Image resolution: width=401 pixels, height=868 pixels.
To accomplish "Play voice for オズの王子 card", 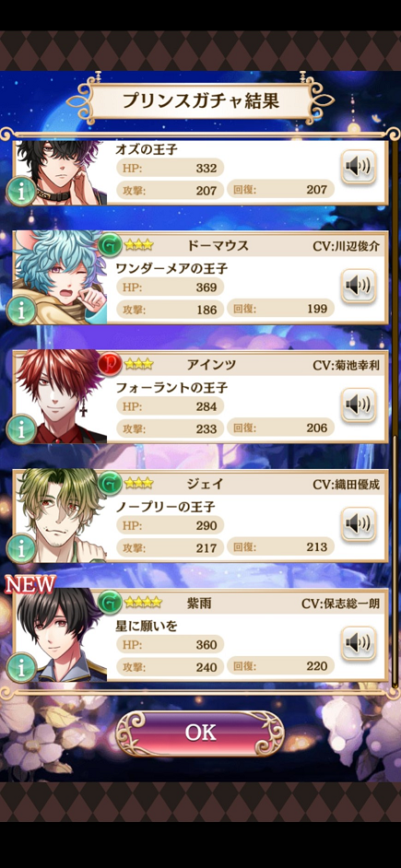I will (359, 167).
